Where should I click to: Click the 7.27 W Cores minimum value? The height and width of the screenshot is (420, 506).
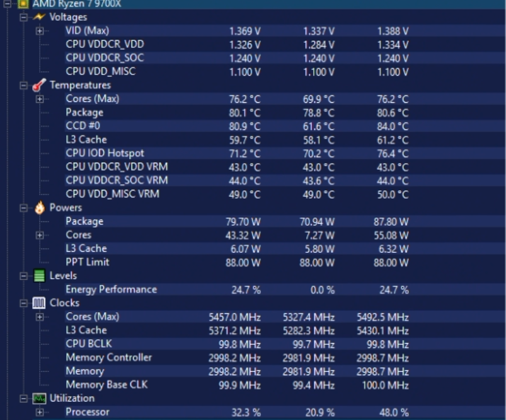click(x=319, y=235)
